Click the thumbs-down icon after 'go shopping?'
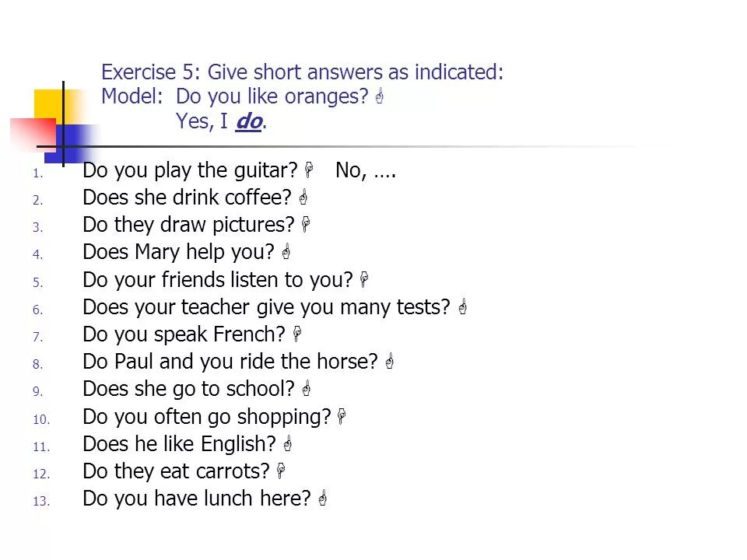The image size is (747, 560). [342, 416]
